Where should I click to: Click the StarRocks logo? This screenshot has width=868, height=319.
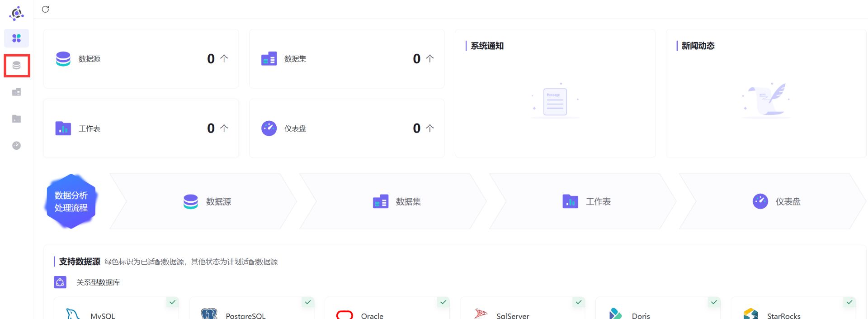coord(750,314)
